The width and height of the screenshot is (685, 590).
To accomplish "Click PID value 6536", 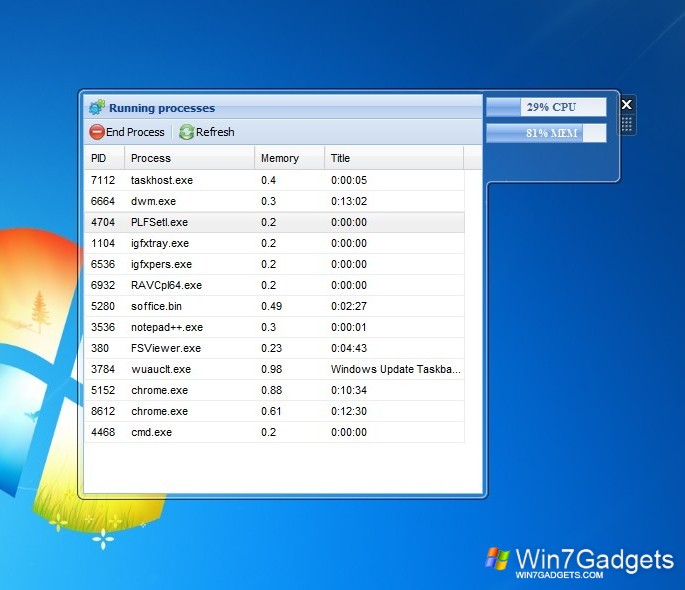I will [x=103, y=264].
